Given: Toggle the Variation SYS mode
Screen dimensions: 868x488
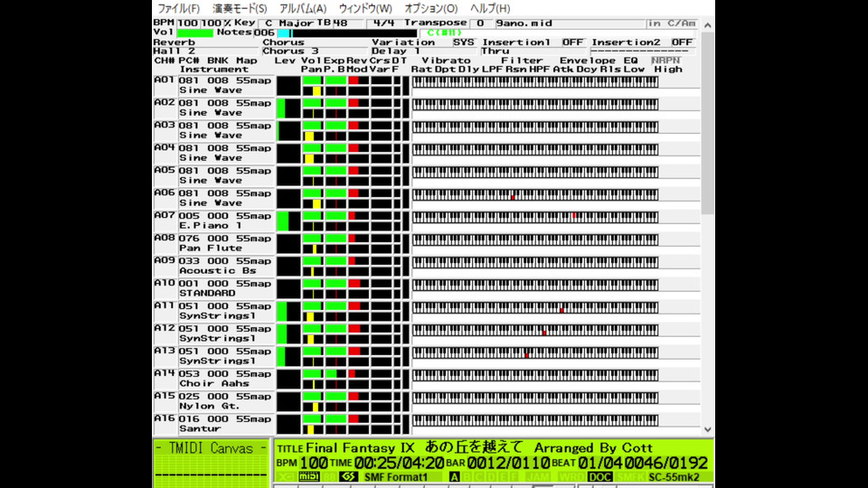Looking at the screenshot, I should [463, 42].
